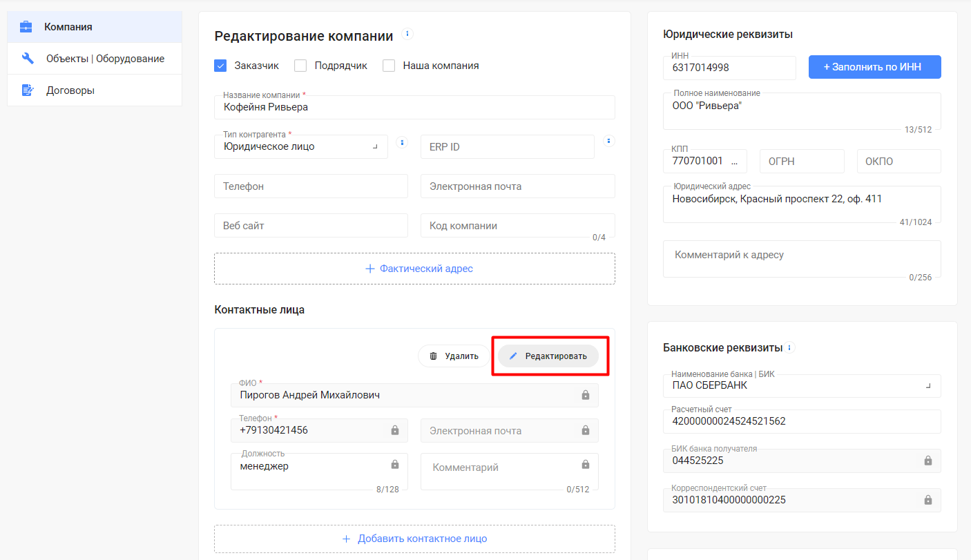Open Объекты | Оборудование sidebar section

pyautogui.click(x=95, y=59)
